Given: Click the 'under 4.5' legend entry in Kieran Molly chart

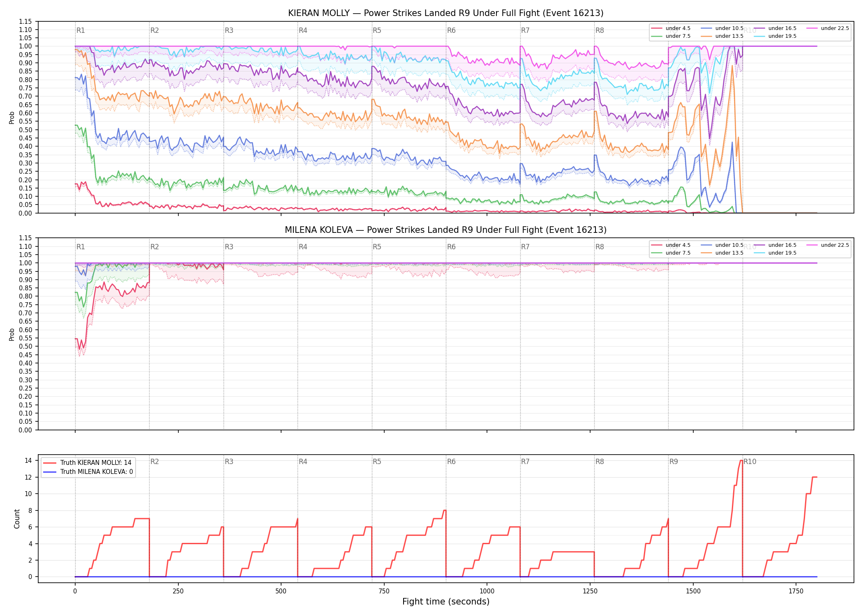Looking at the screenshot, I should (671, 28).
